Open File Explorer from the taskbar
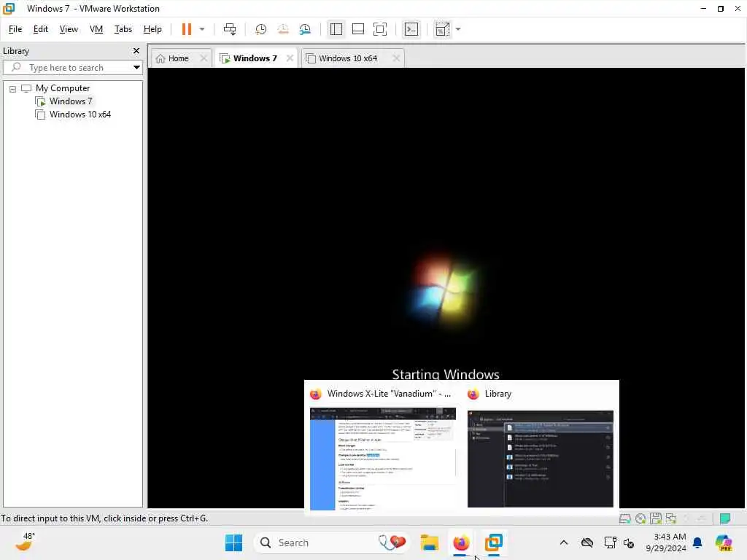Screen dimensions: 747x560 point(429,542)
